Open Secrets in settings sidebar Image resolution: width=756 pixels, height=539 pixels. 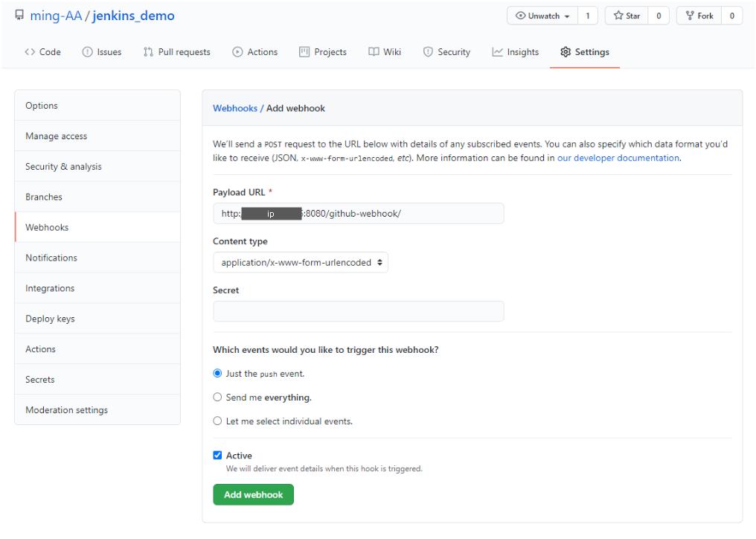click(x=97, y=379)
